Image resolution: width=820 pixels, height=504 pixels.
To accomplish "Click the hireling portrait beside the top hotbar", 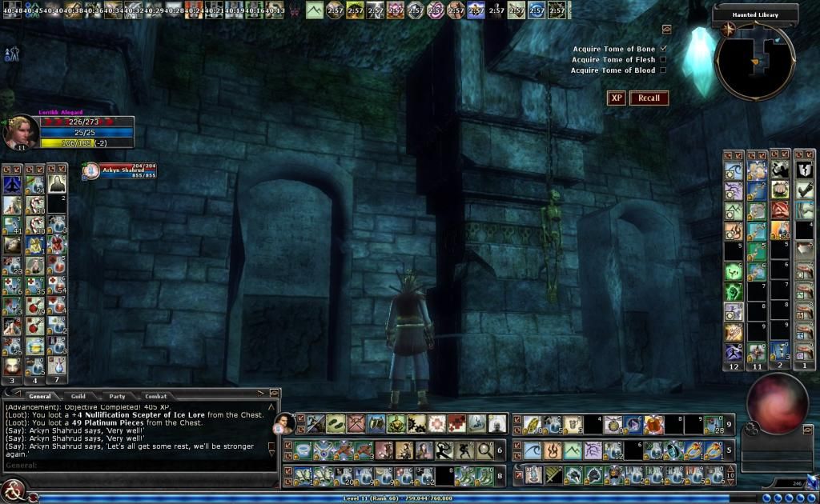I will click(x=284, y=422).
